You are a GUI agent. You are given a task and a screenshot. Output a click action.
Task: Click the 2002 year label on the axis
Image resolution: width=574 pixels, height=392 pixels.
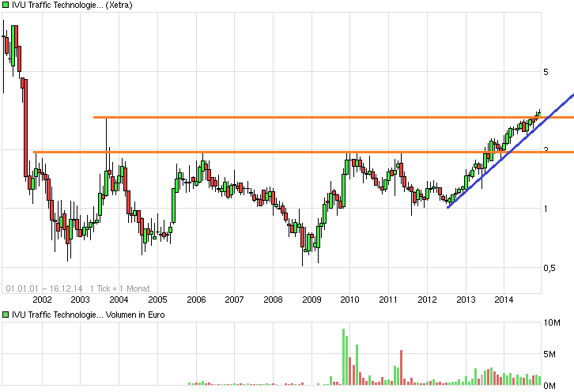tap(42, 300)
